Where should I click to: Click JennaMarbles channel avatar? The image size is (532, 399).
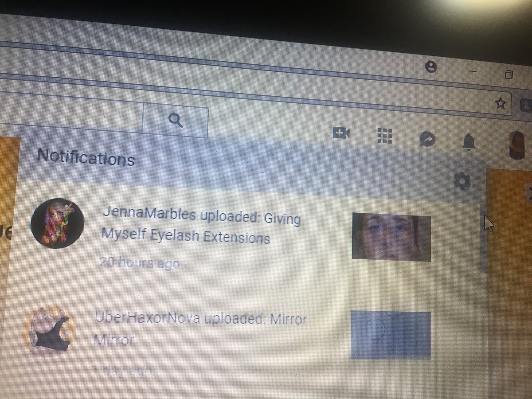[x=57, y=223]
